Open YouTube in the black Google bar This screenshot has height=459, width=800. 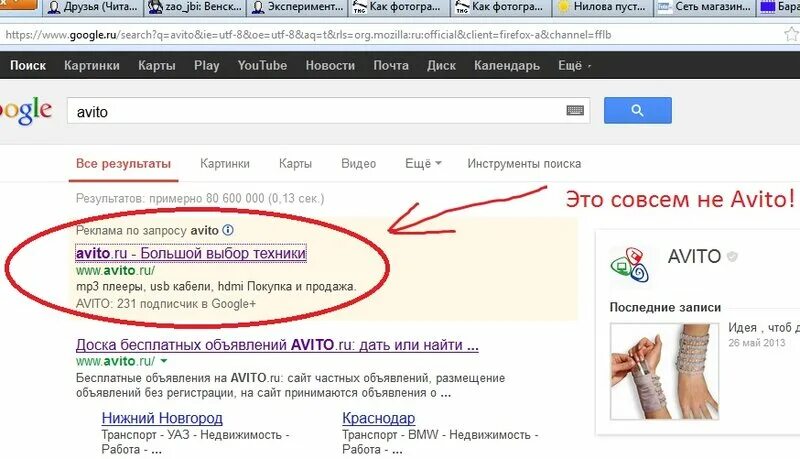(x=262, y=65)
